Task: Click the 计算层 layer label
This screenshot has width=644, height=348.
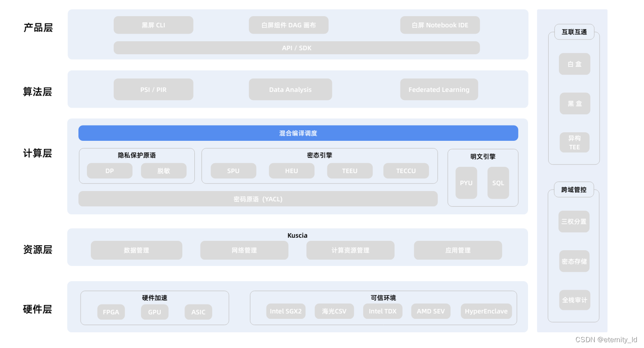Action: (38, 153)
